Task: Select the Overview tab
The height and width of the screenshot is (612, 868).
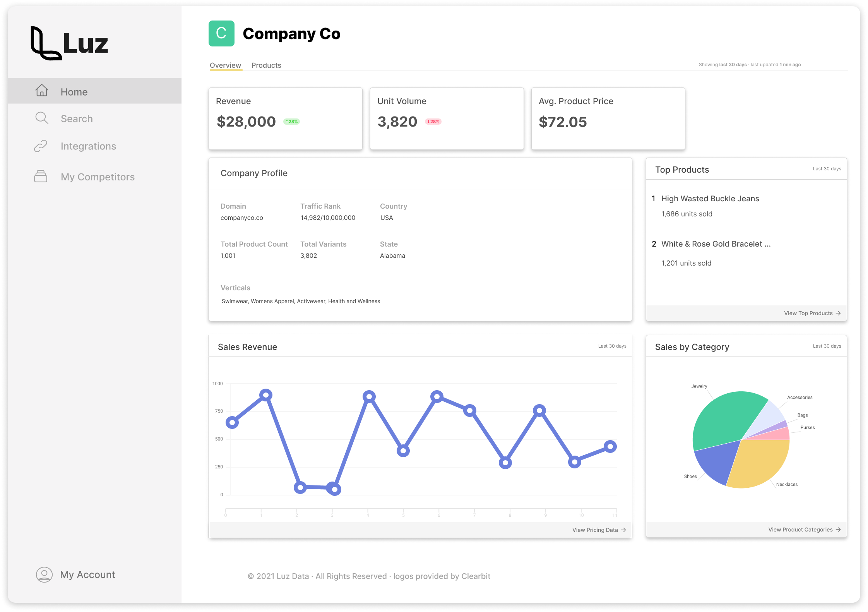Action: [x=226, y=65]
